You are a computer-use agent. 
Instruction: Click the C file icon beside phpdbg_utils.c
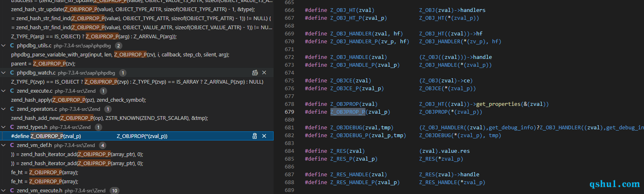click(x=12, y=45)
